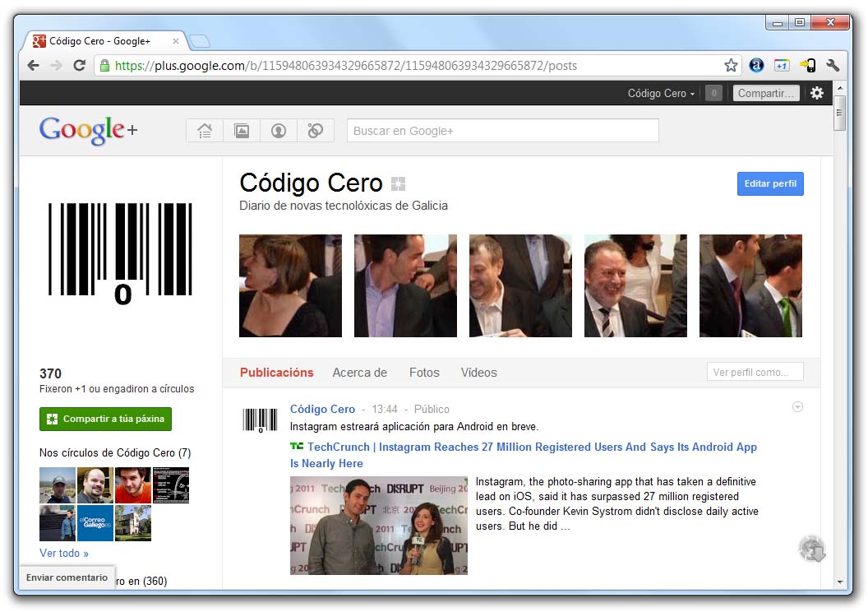This screenshot has height=612, width=868.
Task: Click the Compartir... button in top bar
Action: coord(766,93)
